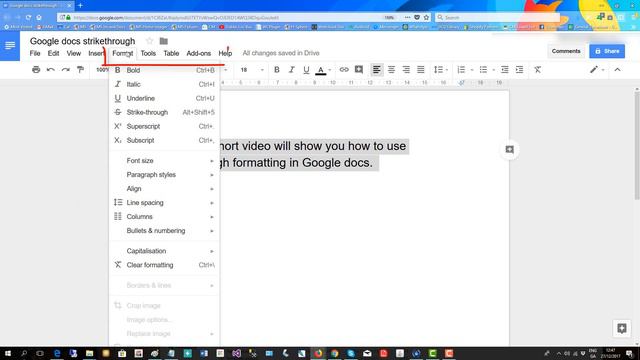
Task: Toggle Italic in the toolbar
Action: tap(291, 70)
